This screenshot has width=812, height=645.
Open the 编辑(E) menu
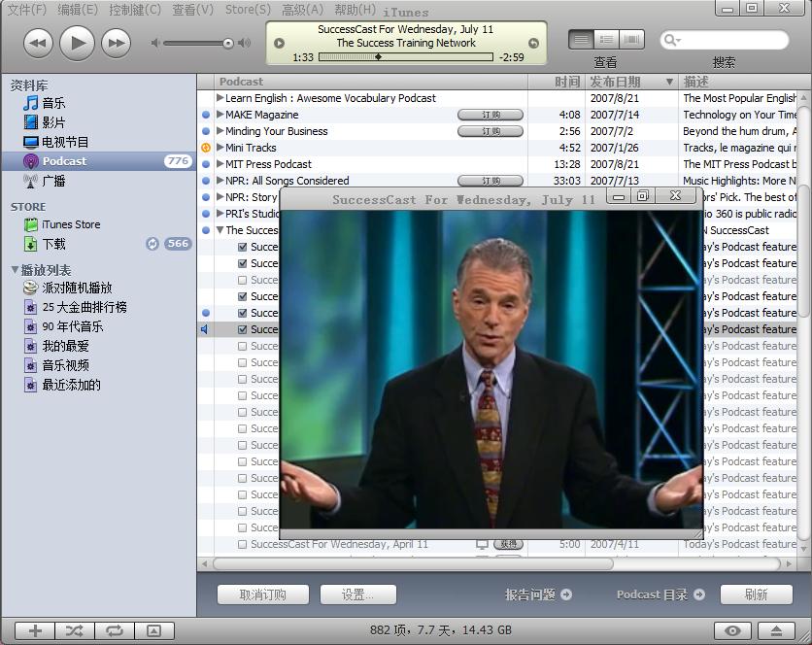(x=78, y=10)
